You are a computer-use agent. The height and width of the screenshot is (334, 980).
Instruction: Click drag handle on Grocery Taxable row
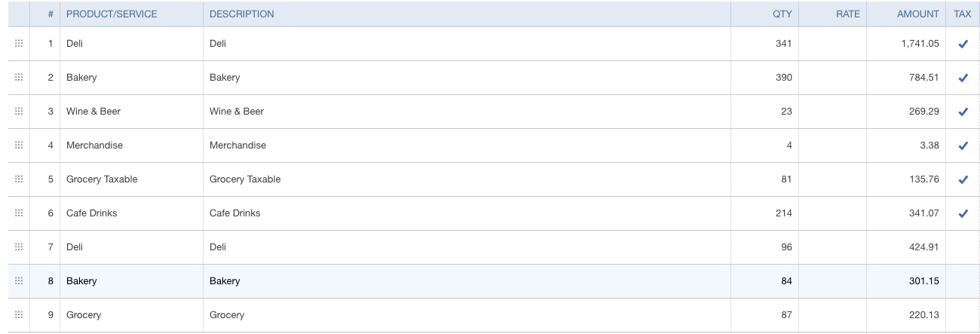pos(19,179)
